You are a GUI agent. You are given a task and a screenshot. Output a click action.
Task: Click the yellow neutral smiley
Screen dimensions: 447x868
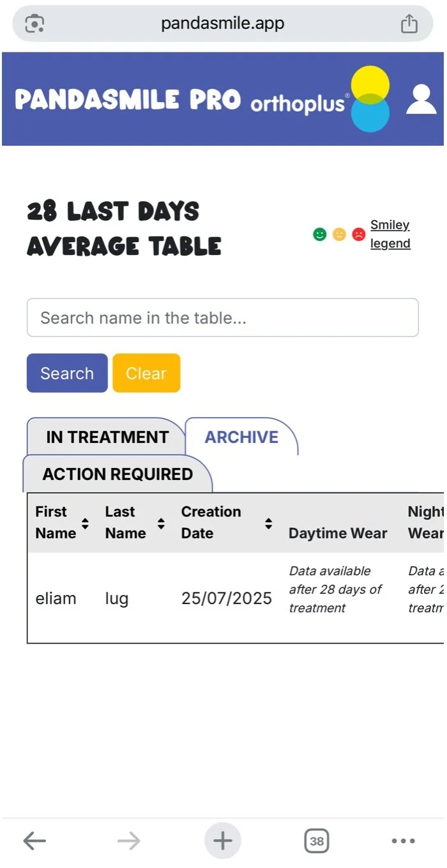coord(339,235)
